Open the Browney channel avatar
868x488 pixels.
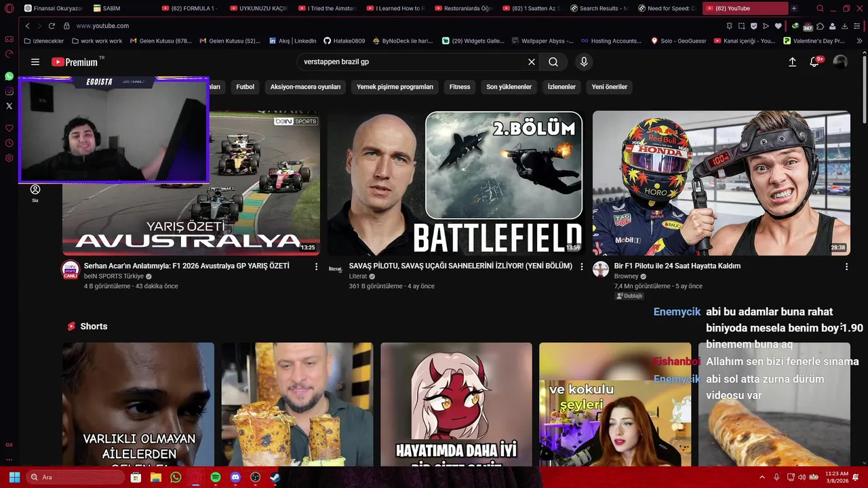[x=601, y=269]
